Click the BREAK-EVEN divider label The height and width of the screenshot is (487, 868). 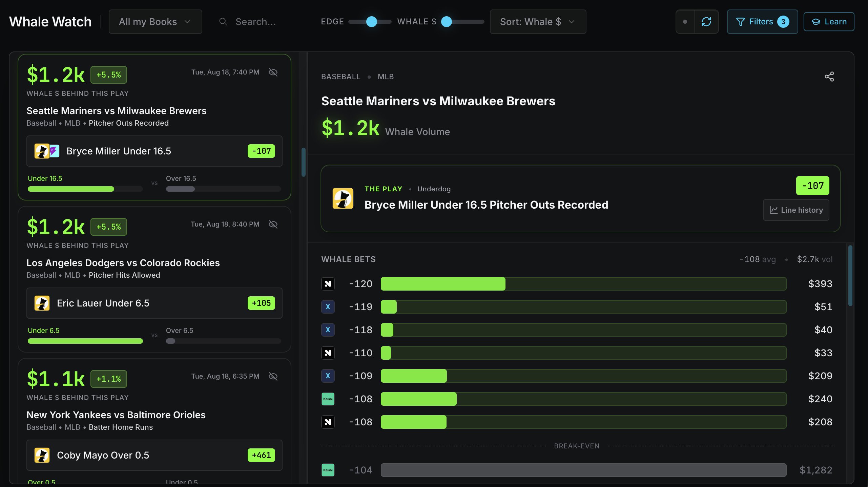[577, 446]
